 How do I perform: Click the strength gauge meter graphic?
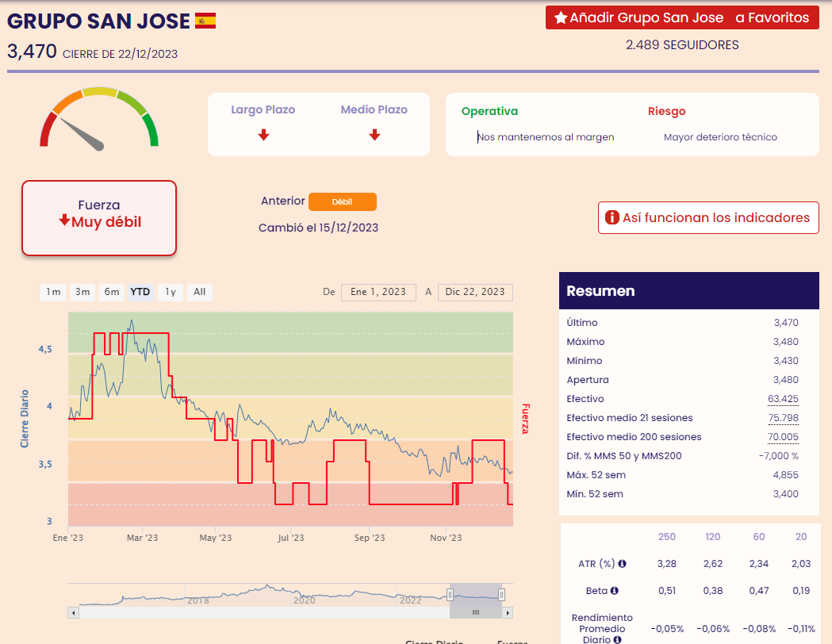[99, 119]
